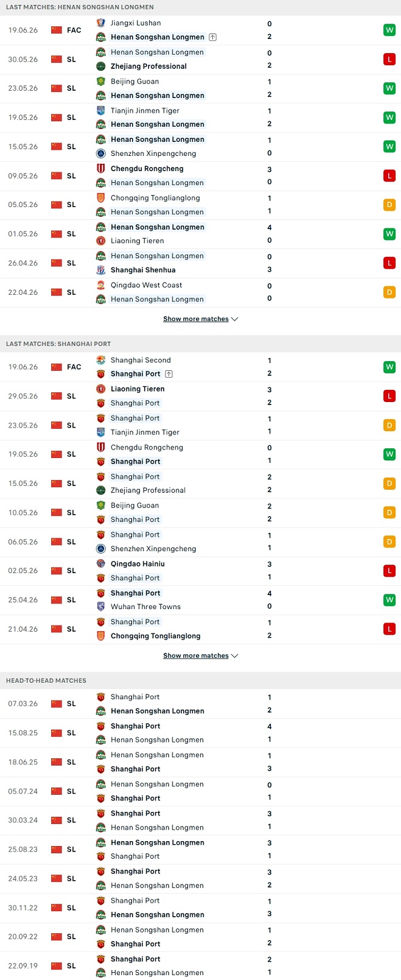Open Chongqing Tonglianglong link in 21.04.26 match
The height and width of the screenshot is (980, 401).
[155, 636]
